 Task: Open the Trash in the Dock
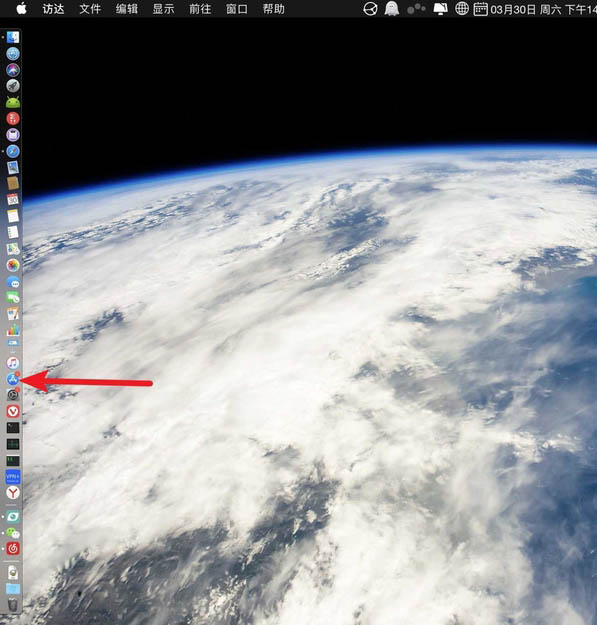point(13,605)
